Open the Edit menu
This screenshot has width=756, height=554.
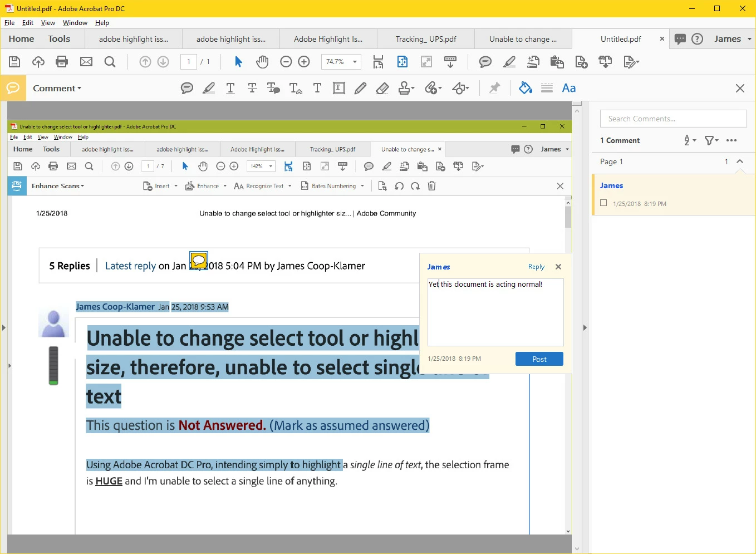point(28,23)
